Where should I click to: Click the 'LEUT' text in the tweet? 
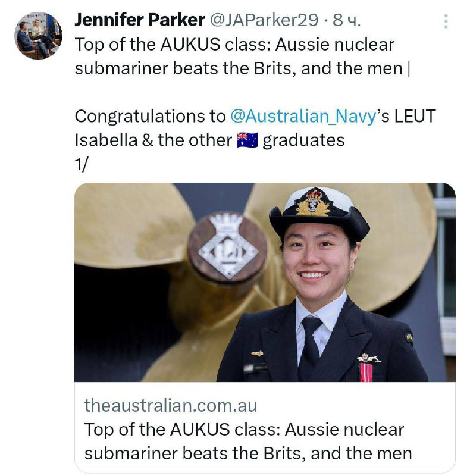[415, 117]
